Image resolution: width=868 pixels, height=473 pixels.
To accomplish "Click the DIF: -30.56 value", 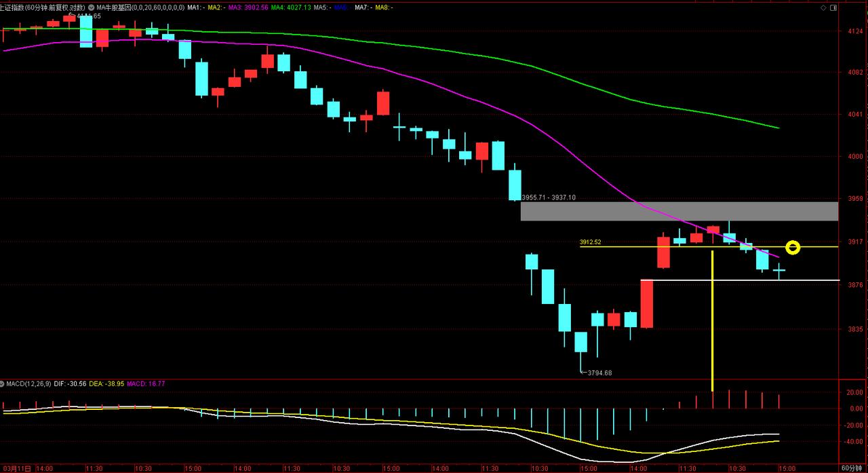I will click(70, 384).
